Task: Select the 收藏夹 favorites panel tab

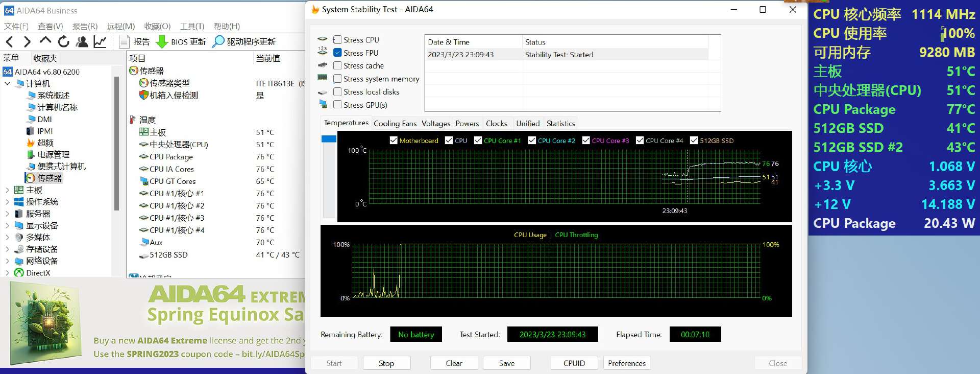Action: click(45, 58)
